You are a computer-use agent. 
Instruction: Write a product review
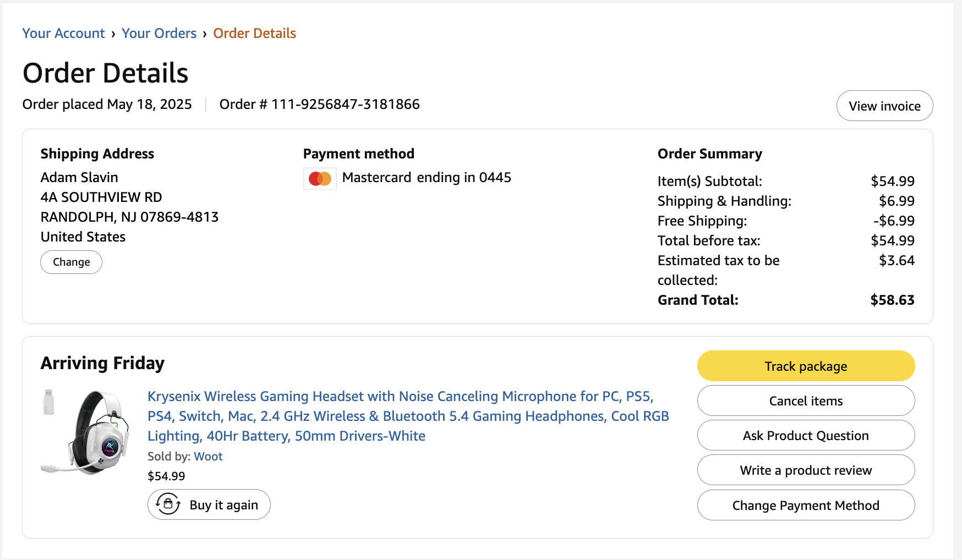pyautogui.click(x=806, y=470)
